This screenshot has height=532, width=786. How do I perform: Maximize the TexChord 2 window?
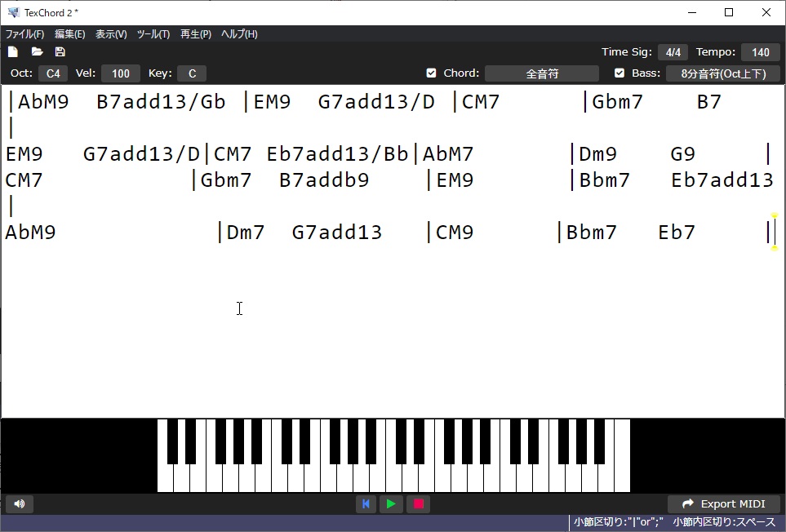pyautogui.click(x=730, y=12)
